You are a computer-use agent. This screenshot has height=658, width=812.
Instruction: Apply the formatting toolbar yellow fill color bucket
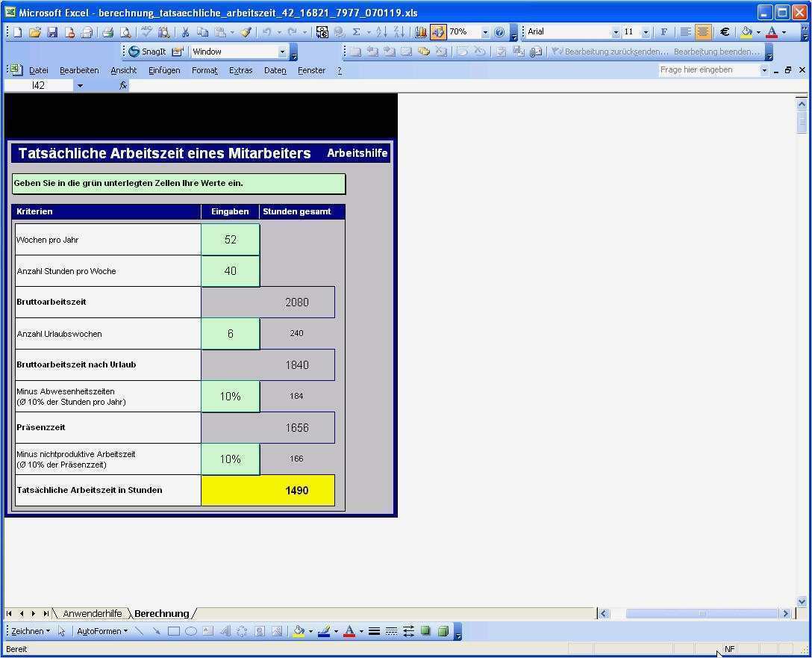[x=746, y=32]
